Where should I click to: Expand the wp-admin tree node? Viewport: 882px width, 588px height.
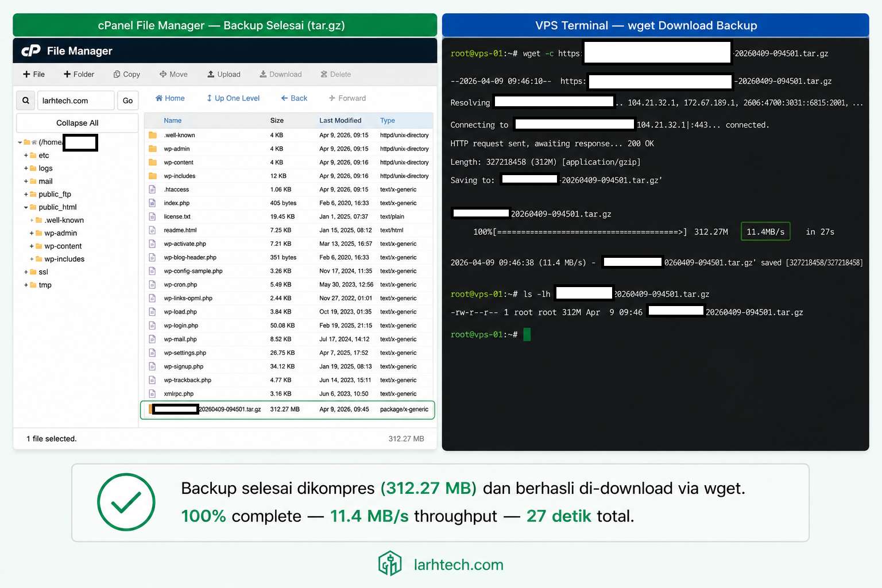[32, 233]
